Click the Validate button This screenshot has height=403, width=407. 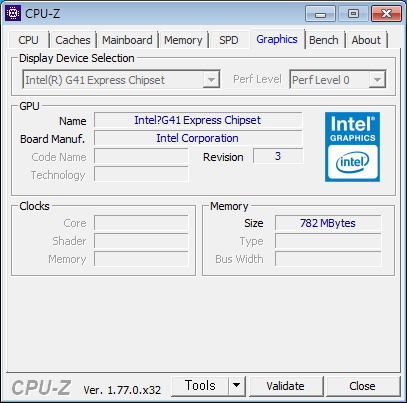(x=286, y=386)
